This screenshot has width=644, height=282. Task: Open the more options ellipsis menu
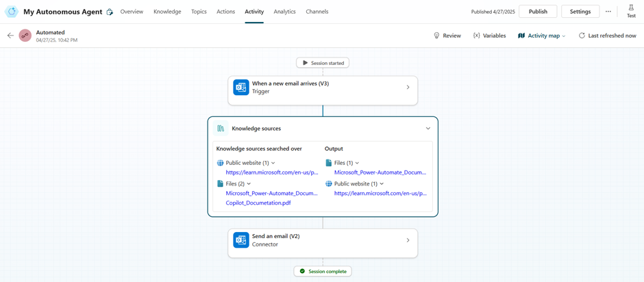pyautogui.click(x=608, y=12)
